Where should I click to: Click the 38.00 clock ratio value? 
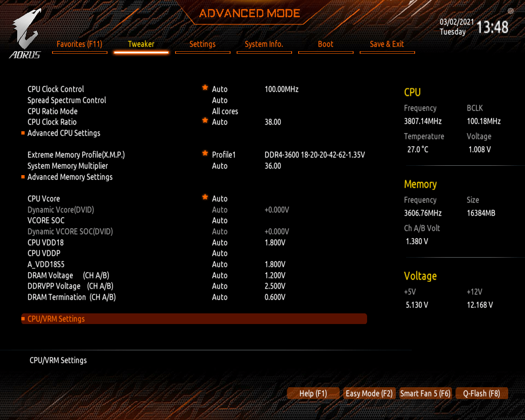tap(273, 122)
